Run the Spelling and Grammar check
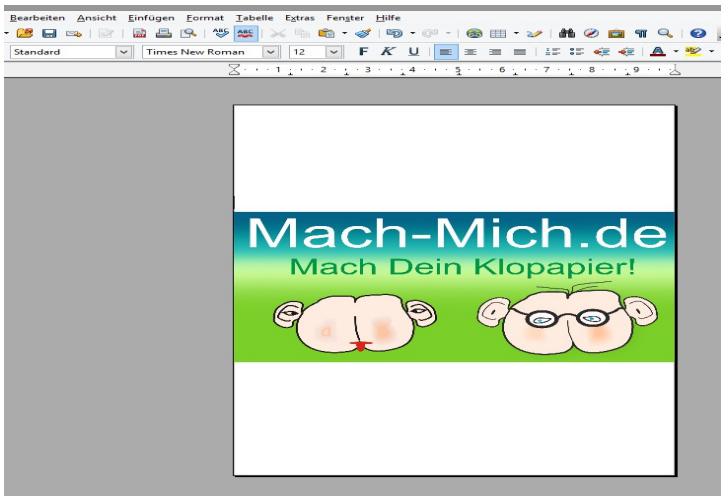 click(x=221, y=33)
